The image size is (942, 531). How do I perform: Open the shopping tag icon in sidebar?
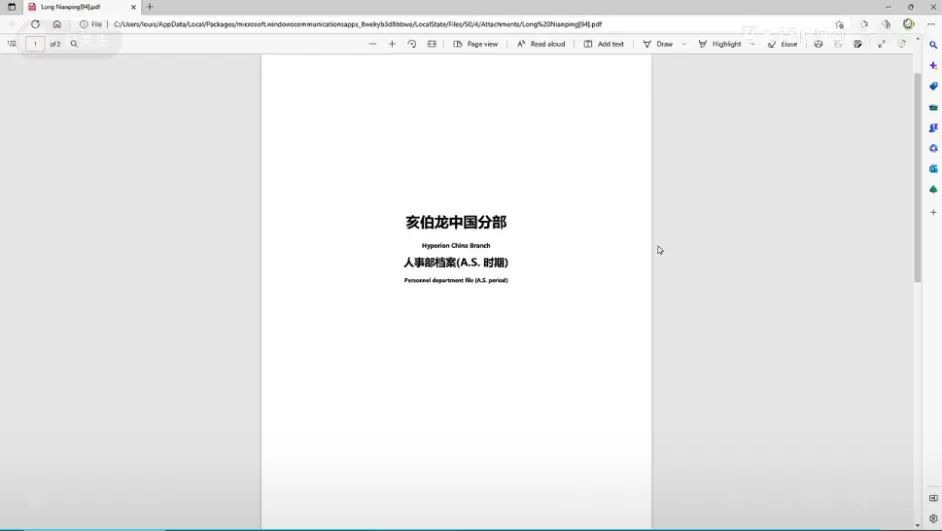coord(933,86)
